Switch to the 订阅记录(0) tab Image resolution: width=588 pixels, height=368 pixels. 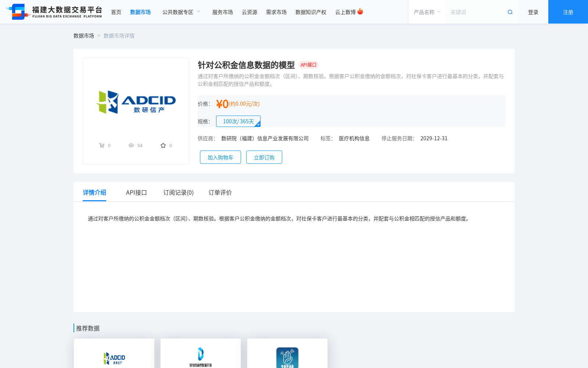tap(179, 192)
